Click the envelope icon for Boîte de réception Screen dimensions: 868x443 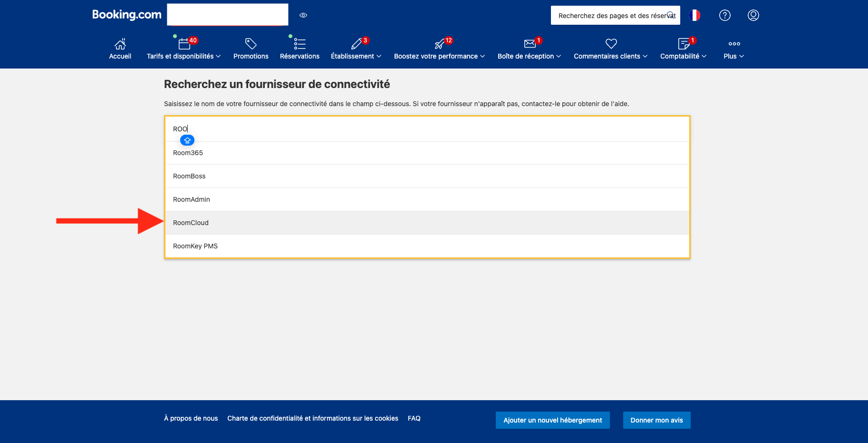pos(530,44)
